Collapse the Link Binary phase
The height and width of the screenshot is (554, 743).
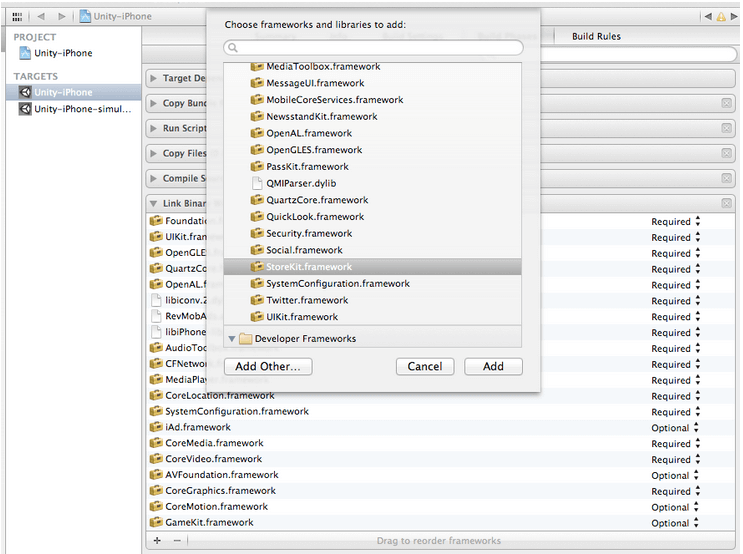pyautogui.click(x=153, y=204)
